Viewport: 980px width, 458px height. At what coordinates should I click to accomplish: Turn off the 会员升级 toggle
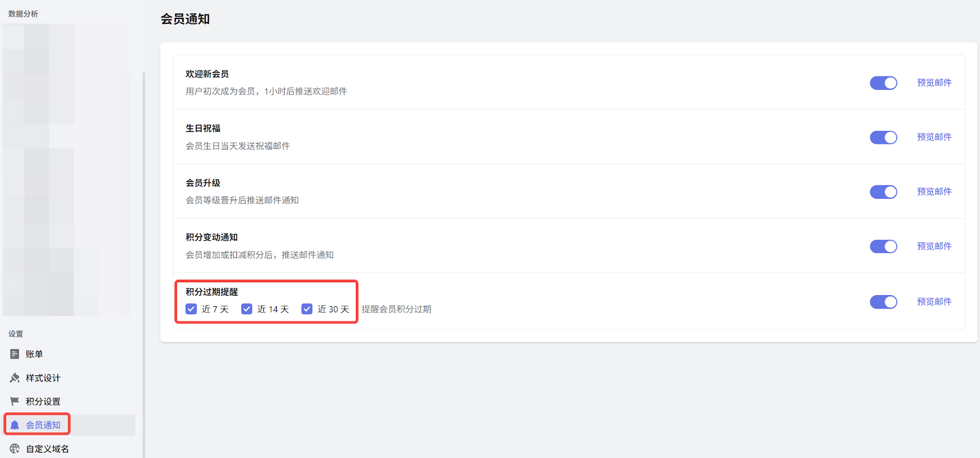[883, 192]
